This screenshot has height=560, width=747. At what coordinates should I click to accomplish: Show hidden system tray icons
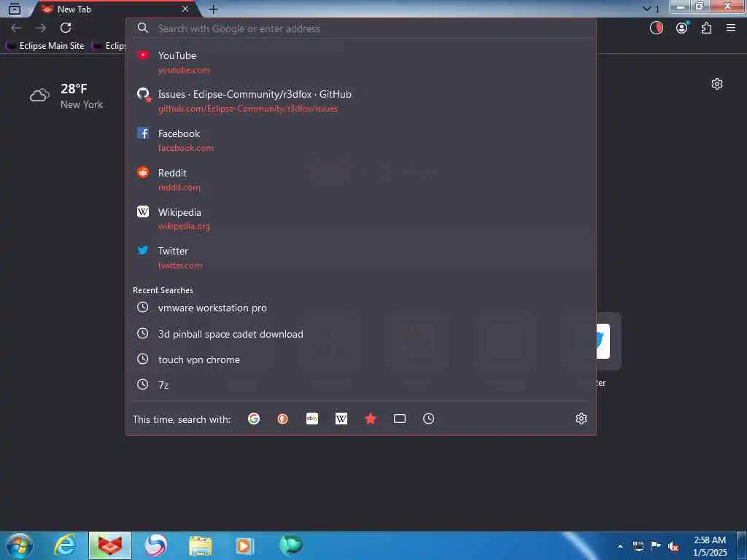pyautogui.click(x=620, y=546)
